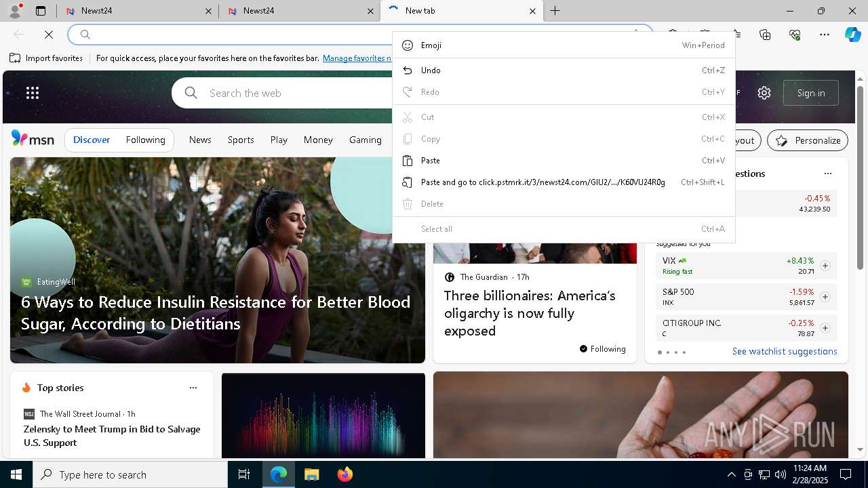868x488 pixels.
Task: Open the Collections toolbar icon
Action: coord(765,35)
